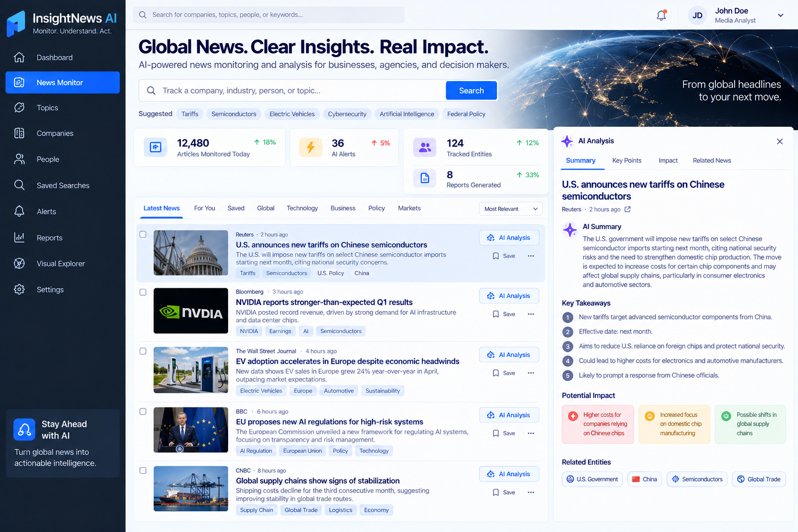Select the U.S. Government related entity chip
Viewport: 798px width, 532px height.
tap(592, 480)
